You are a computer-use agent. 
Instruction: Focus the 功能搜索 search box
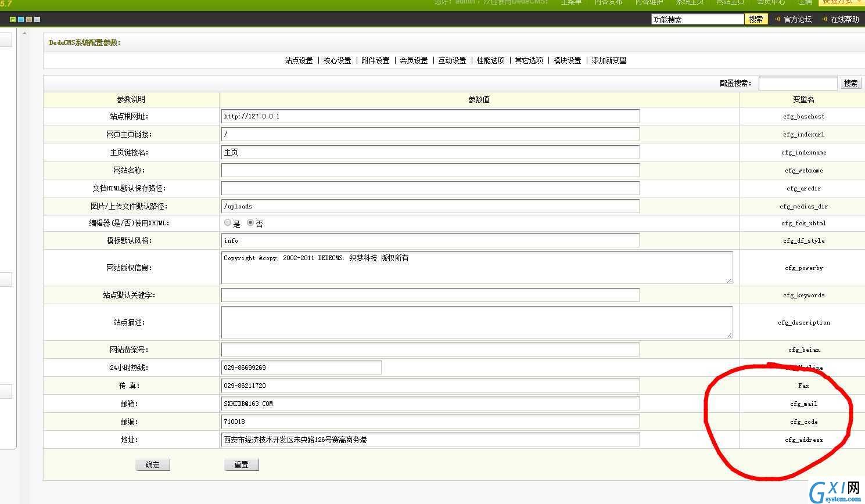click(x=698, y=19)
